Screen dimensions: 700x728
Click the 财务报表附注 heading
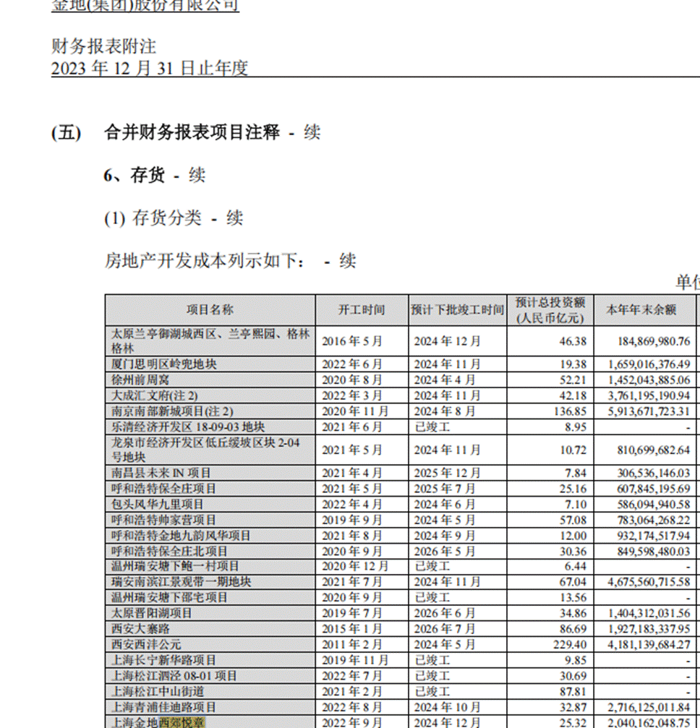[103, 47]
